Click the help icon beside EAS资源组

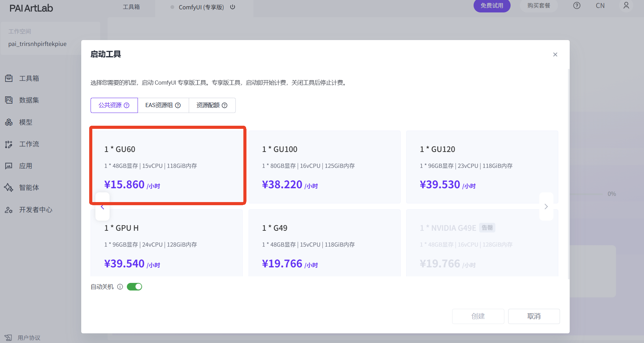(178, 105)
